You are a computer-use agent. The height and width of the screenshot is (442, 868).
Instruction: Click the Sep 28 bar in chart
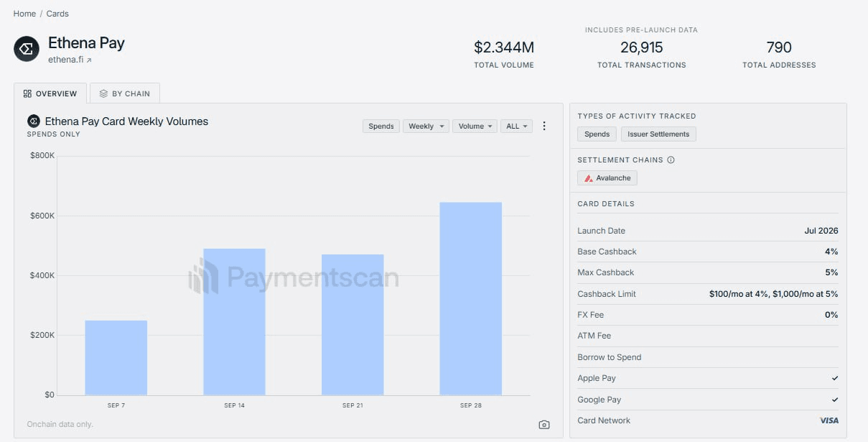tap(471, 299)
